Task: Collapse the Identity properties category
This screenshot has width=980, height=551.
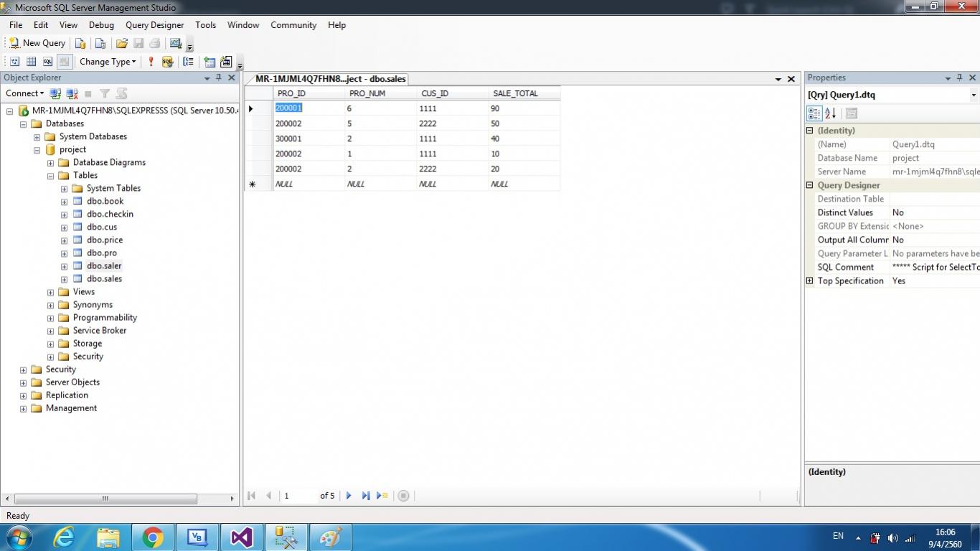Action: [810, 131]
